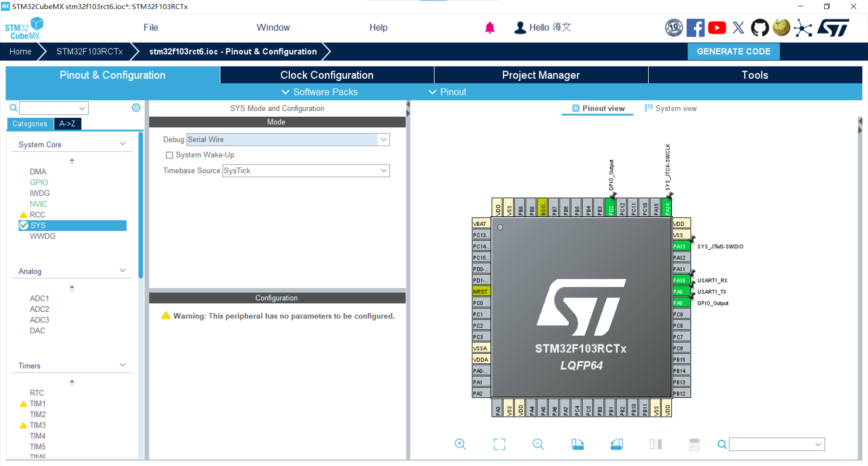The image size is (868, 466).
Task: Open the Project Manager tab
Action: pos(541,75)
